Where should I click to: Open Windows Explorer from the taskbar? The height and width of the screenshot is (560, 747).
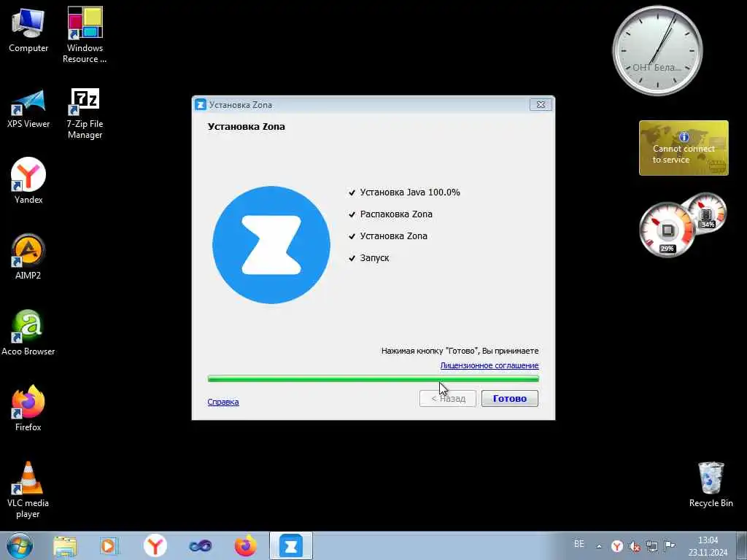[x=65, y=545]
